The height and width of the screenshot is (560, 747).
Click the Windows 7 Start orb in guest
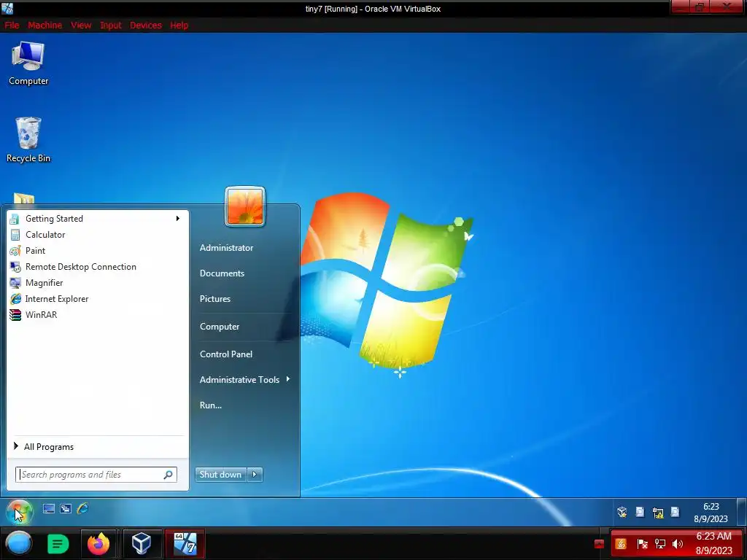coord(19,512)
